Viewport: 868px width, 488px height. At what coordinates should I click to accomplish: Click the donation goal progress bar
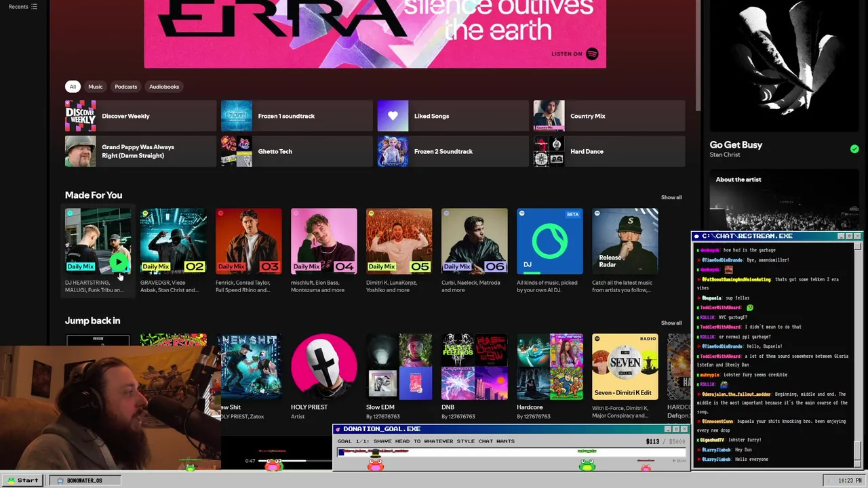[511, 451]
